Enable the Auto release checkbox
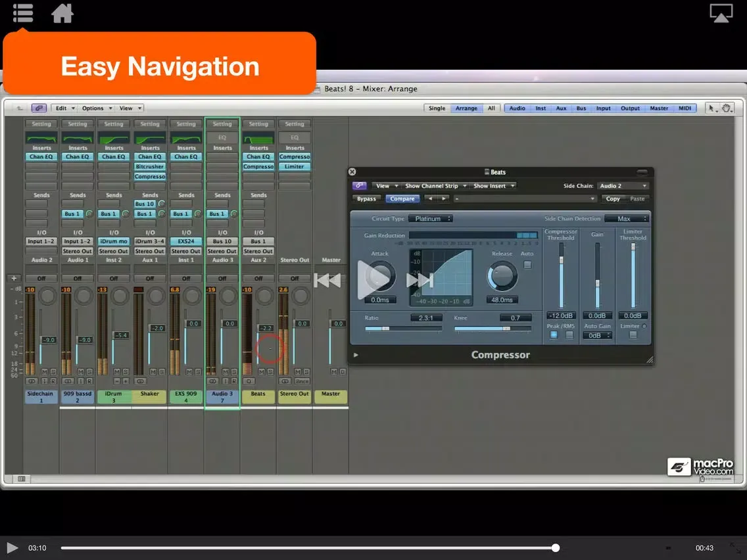This screenshot has width=747, height=560. (x=527, y=265)
